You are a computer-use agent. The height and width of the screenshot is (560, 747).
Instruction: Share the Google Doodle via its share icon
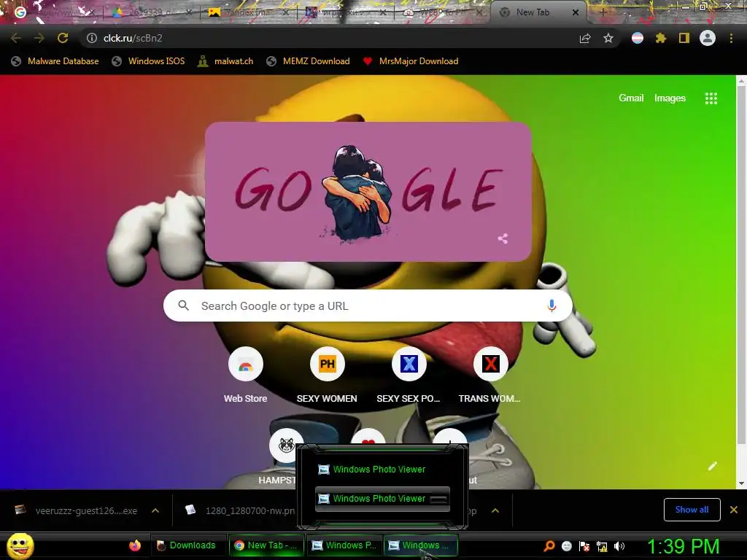click(503, 238)
